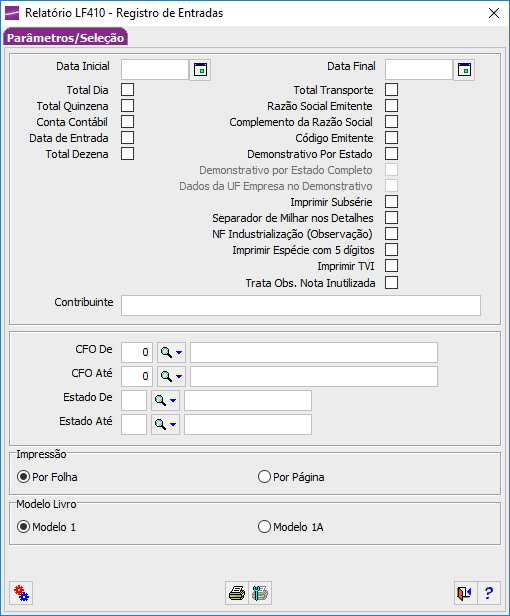Toggle the Imprimir TVI checkbox
This screenshot has height=616, width=510.
[x=391, y=266]
